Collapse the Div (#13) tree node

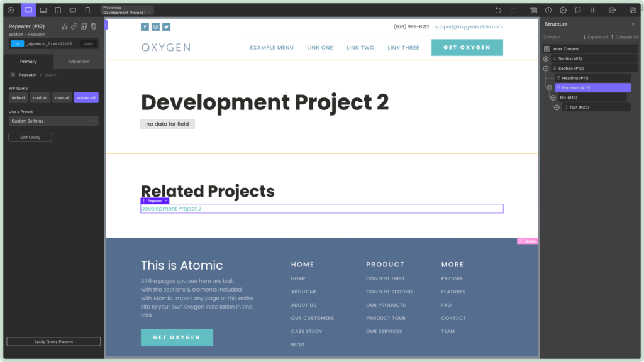[x=553, y=97]
